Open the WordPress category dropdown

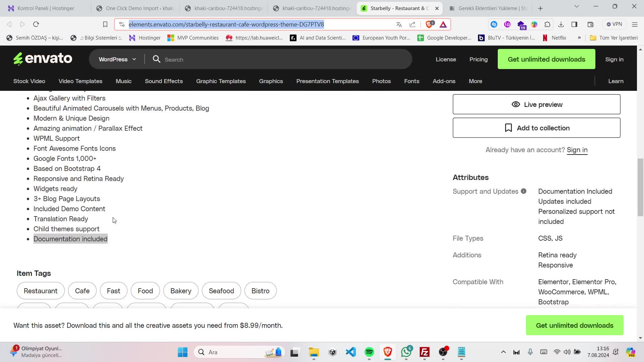tap(117, 59)
